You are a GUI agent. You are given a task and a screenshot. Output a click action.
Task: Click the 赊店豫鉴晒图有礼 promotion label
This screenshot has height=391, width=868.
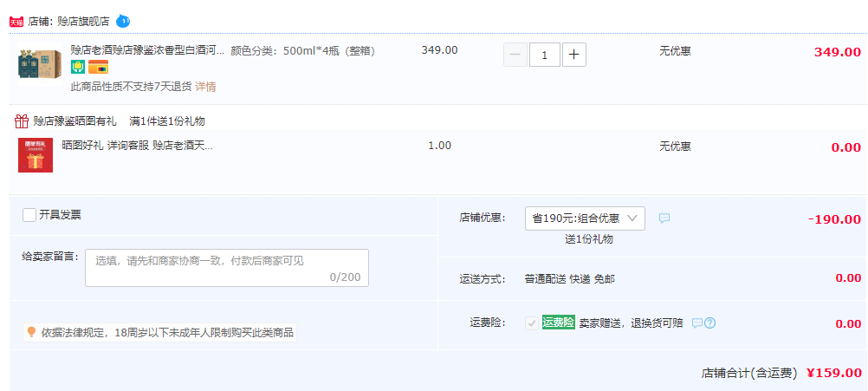74,121
